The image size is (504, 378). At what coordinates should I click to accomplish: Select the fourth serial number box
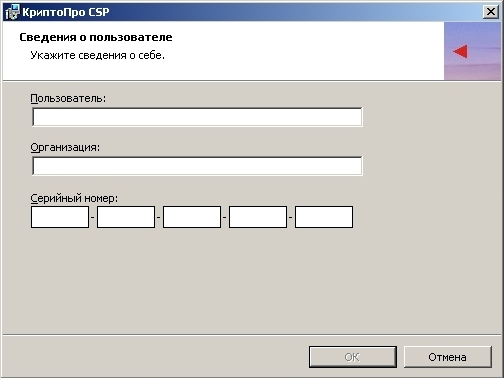pos(258,217)
